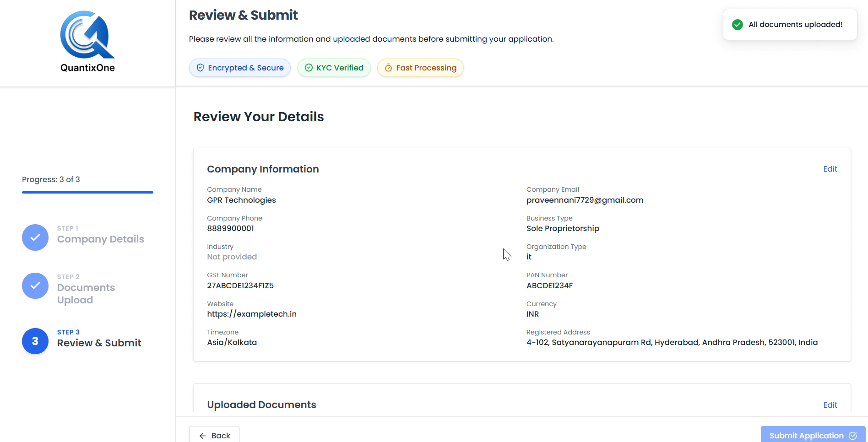The image size is (868, 442).
Task: Click the timer icon in Fast Processing badge
Action: coord(388,68)
